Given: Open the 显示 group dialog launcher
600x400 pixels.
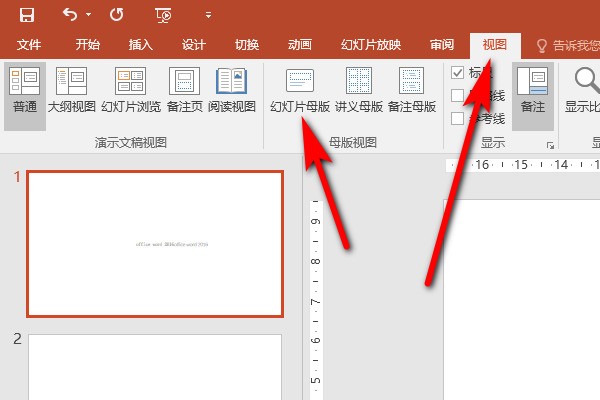Looking at the screenshot, I should click(550, 146).
